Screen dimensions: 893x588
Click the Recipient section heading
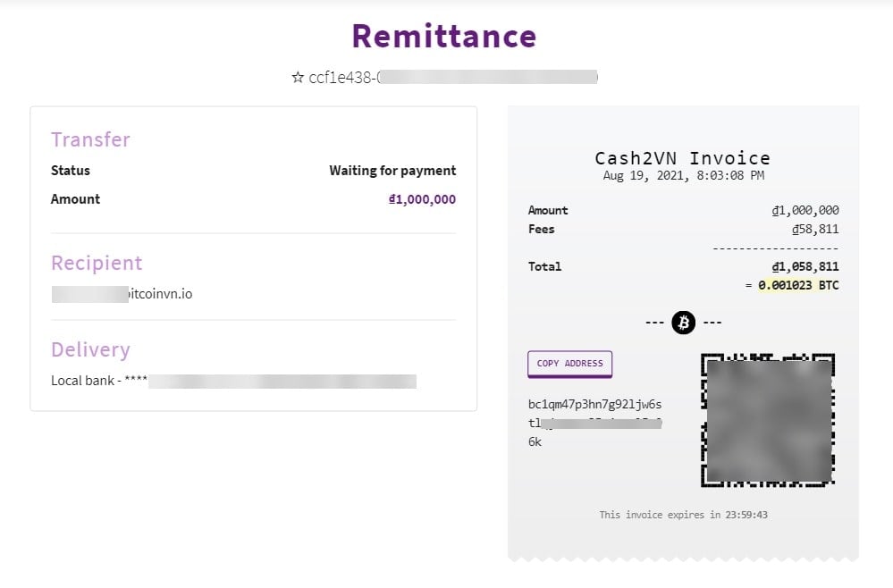click(97, 263)
